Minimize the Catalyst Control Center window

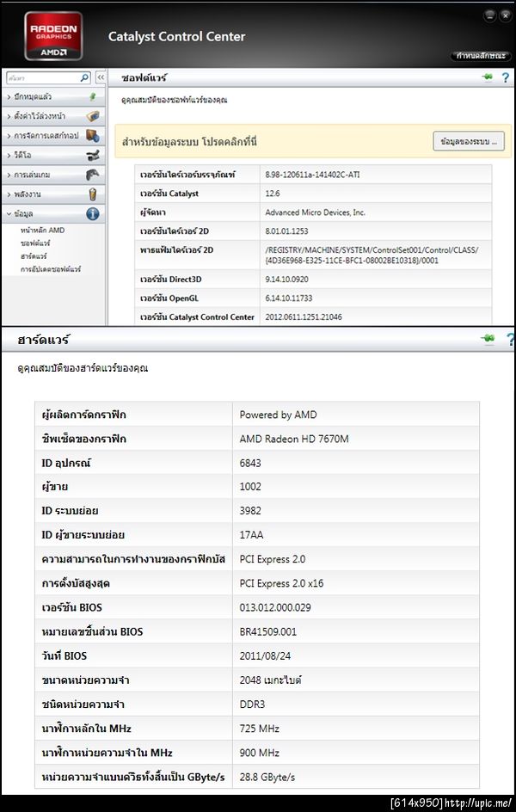coord(489,15)
